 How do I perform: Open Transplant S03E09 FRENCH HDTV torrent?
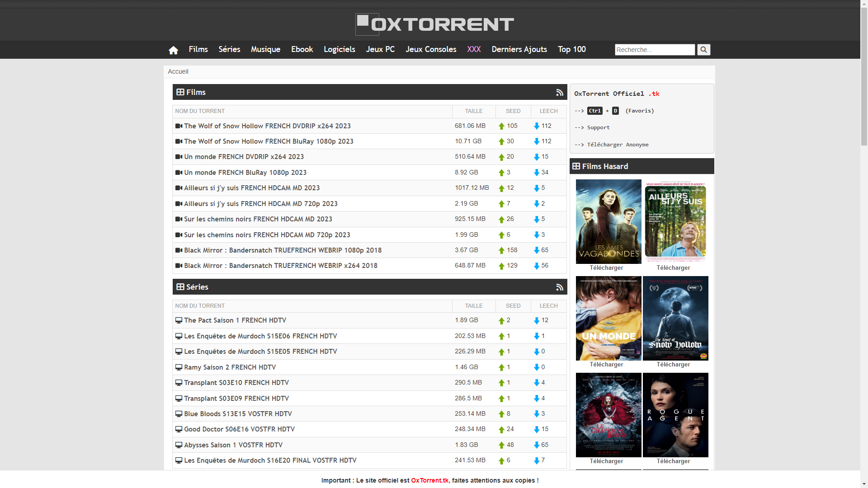coord(236,399)
